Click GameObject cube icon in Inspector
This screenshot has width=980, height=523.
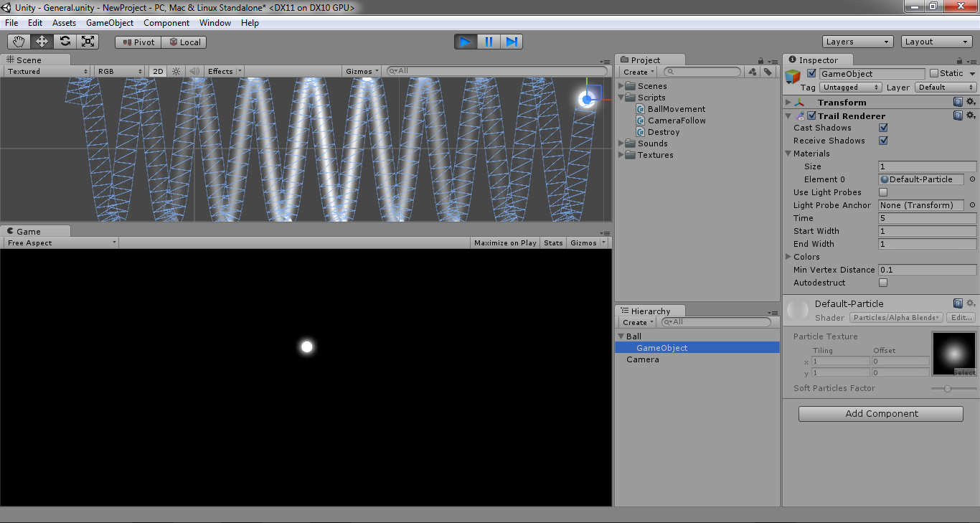coord(793,76)
